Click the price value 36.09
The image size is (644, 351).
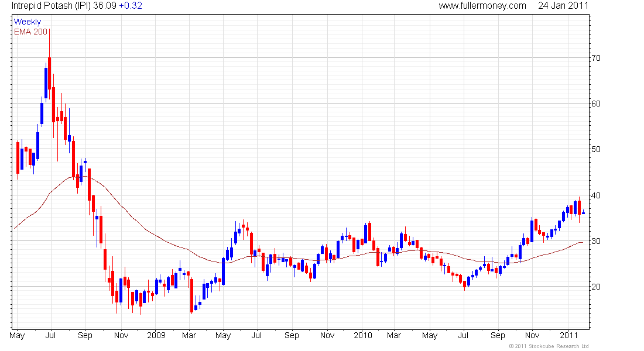[x=105, y=6]
